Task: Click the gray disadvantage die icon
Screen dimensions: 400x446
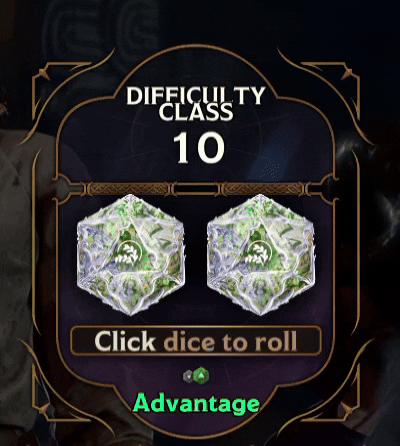Action: tap(188, 376)
